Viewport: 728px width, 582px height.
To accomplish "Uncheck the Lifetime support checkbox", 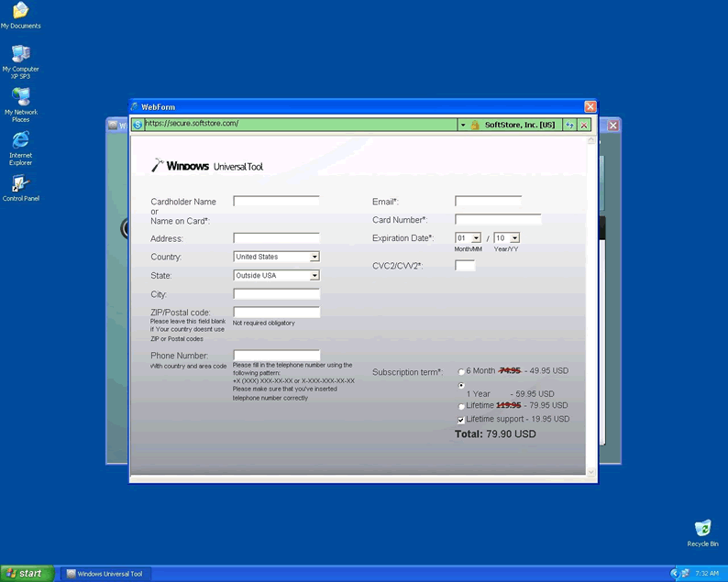I will tap(461, 420).
